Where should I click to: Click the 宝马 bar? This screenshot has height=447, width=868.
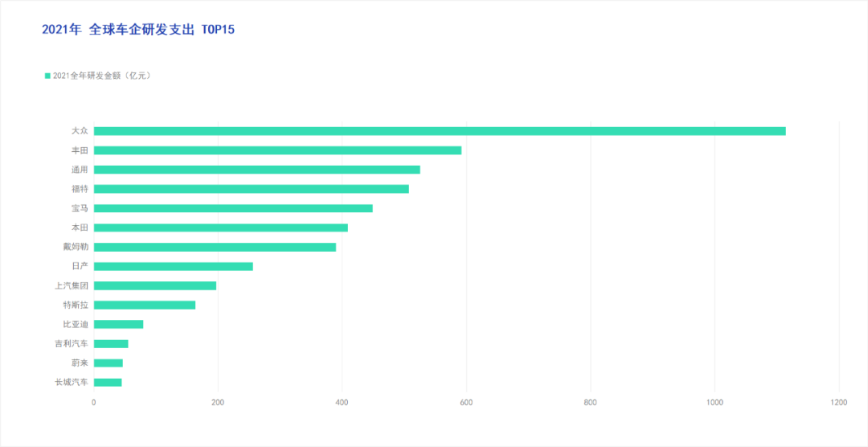pos(233,208)
